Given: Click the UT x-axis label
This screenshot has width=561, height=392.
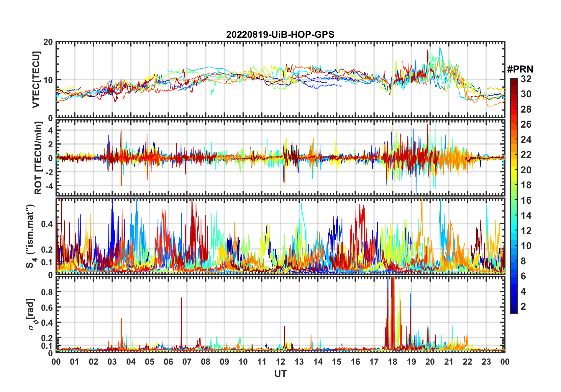Looking at the screenshot, I should point(280,374).
